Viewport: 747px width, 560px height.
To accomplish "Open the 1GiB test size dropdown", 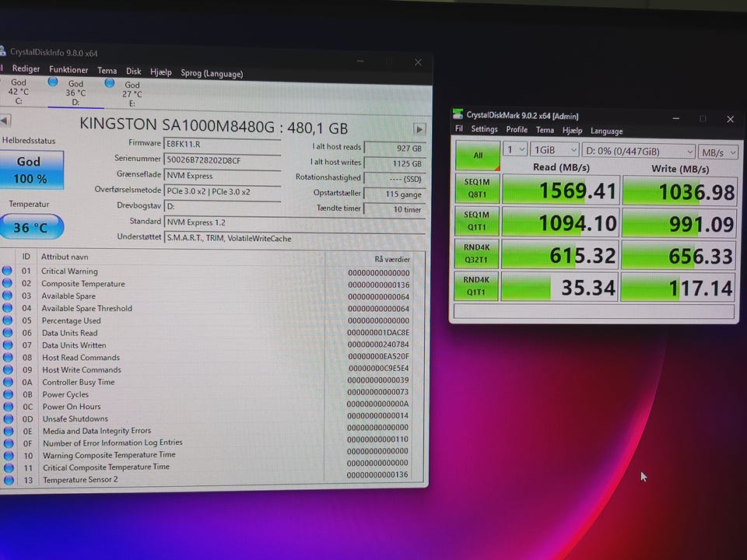I will pos(555,150).
